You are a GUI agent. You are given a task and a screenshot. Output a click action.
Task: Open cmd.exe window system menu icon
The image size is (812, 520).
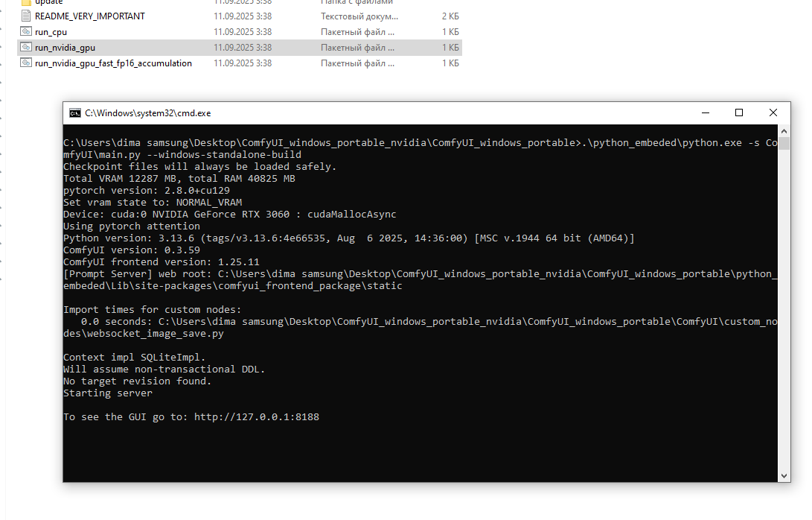click(x=75, y=113)
